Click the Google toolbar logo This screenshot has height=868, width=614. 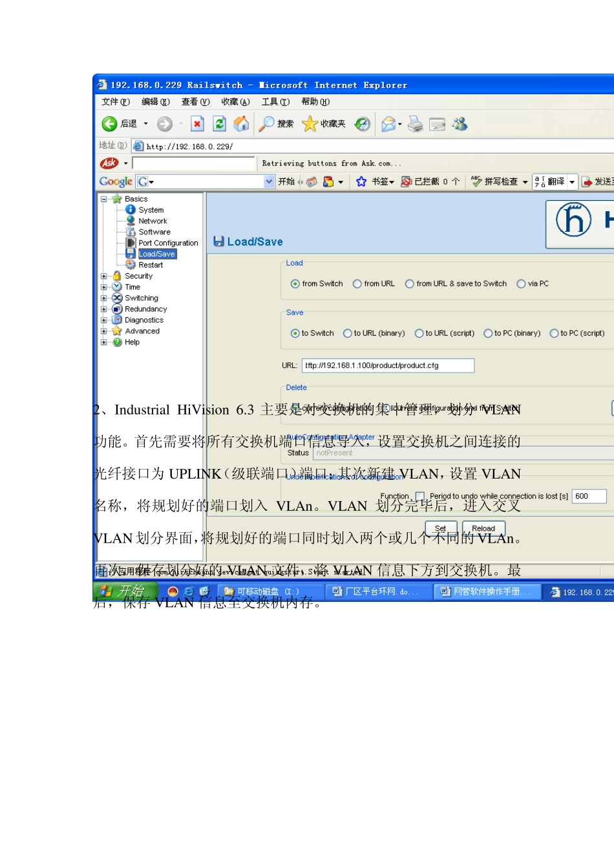point(116,181)
